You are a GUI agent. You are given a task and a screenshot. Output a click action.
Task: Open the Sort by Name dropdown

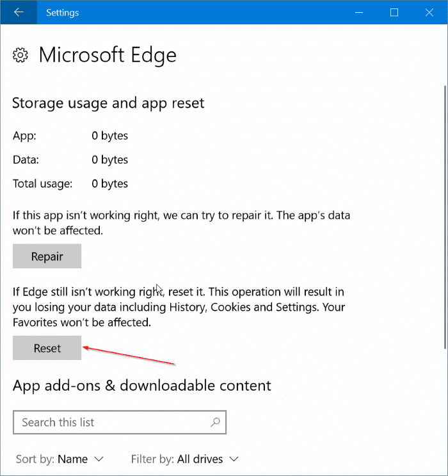60,459
